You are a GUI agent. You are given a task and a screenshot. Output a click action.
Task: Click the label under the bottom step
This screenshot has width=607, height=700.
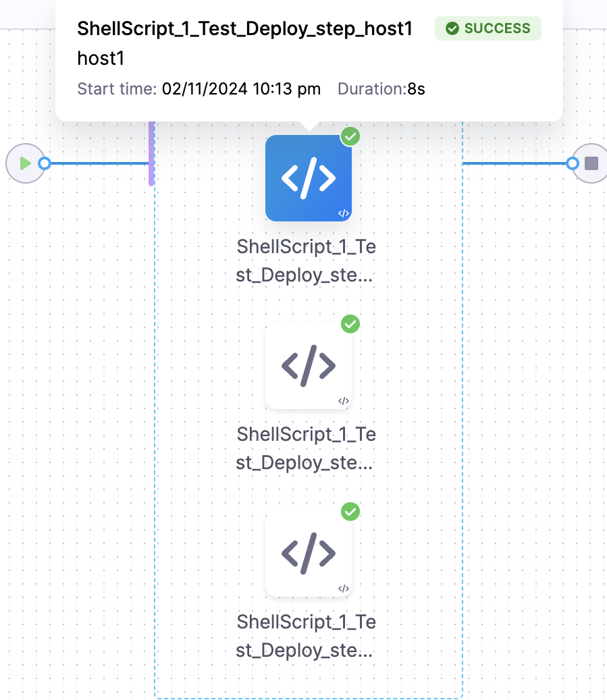tap(306, 637)
